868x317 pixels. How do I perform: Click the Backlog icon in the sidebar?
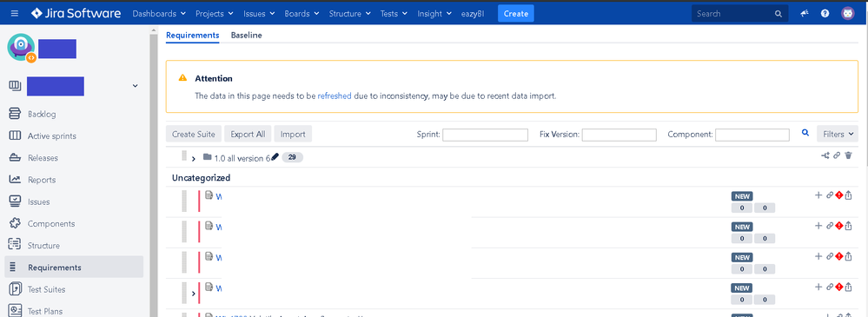pos(15,114)
